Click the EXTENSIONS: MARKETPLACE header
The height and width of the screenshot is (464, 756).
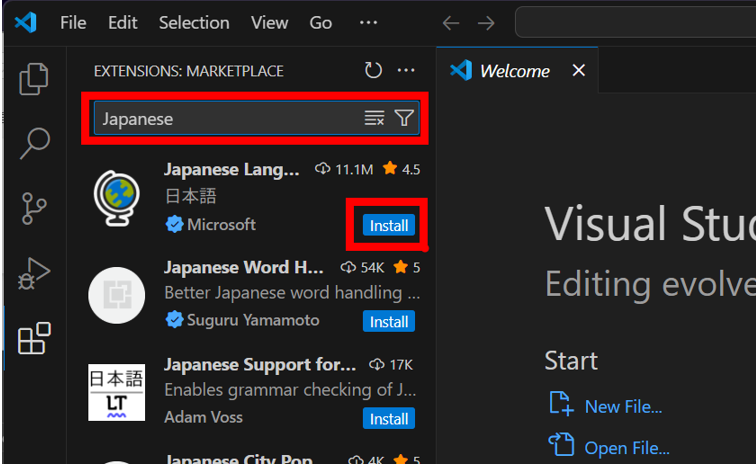(189, 71)
